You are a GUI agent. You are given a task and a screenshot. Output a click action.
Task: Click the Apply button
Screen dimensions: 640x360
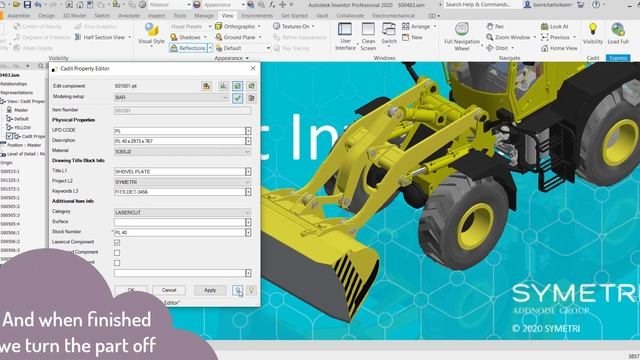click(x=210, y=290)
